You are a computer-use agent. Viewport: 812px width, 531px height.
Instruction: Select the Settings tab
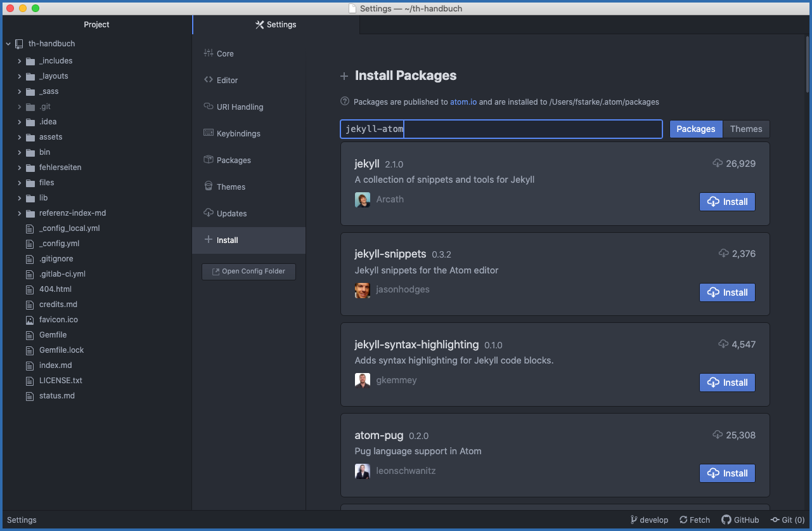click(276, 25)
